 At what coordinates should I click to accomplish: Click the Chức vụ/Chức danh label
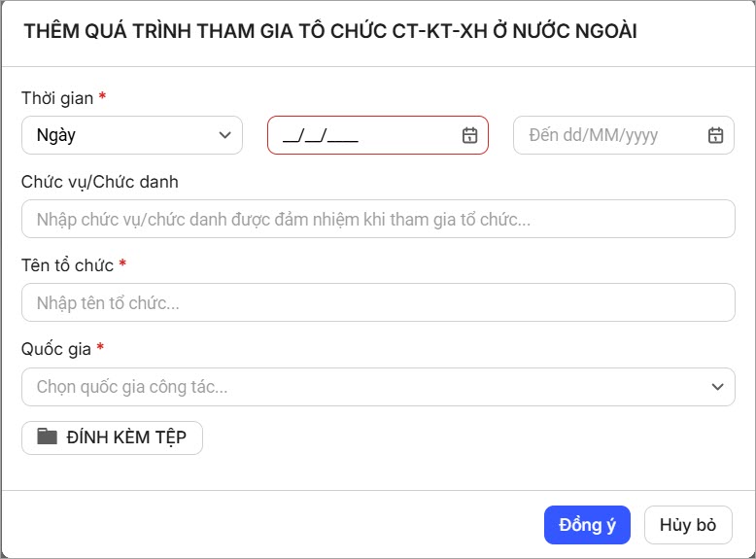click(100, 182)
